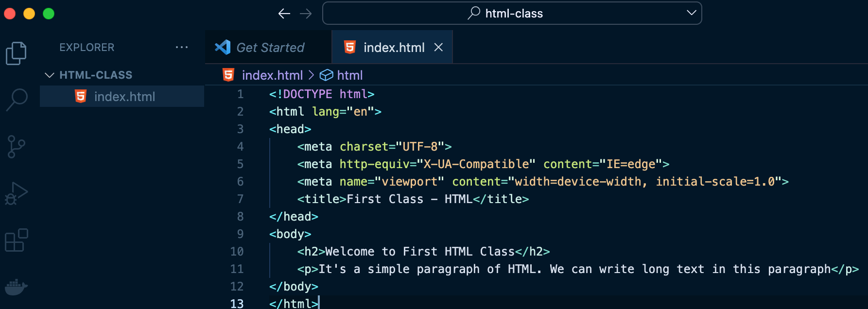Click the HTML5 icon in breadcrumb
This screenshot has height=309, width=868.
(228, 75)
